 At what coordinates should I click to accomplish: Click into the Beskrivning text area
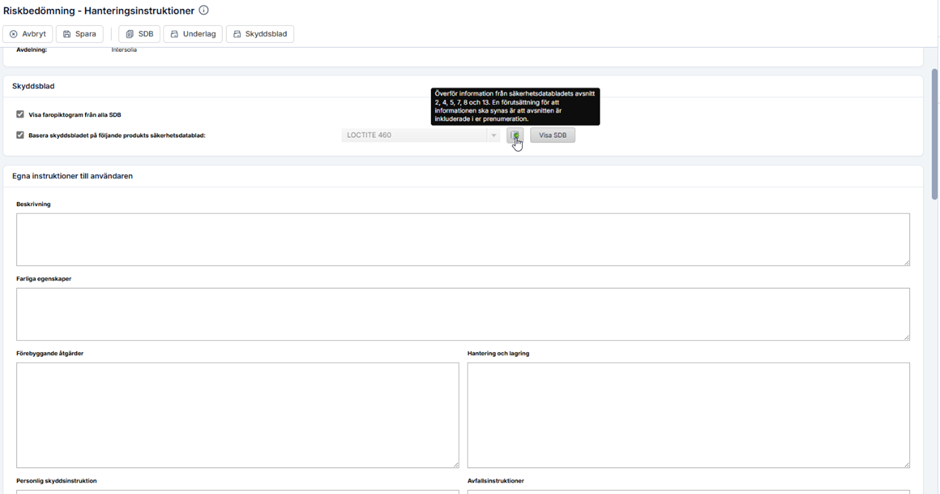coord(463,239)
